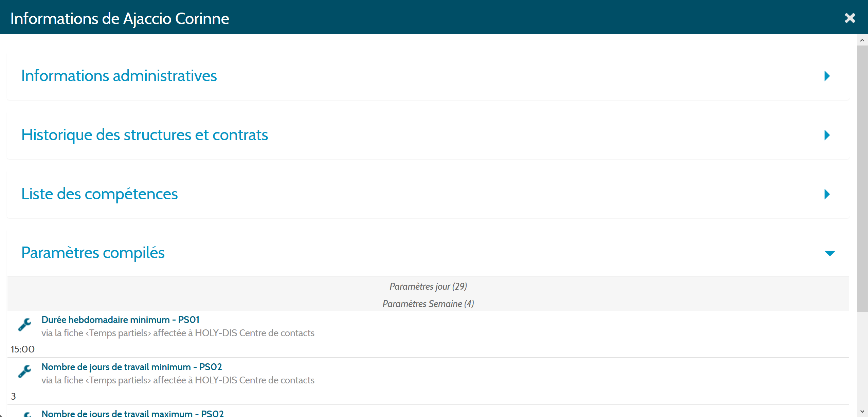868x417 pixels.
Task: Expand Informations administratives arrow
Action: tap(827, 76)
